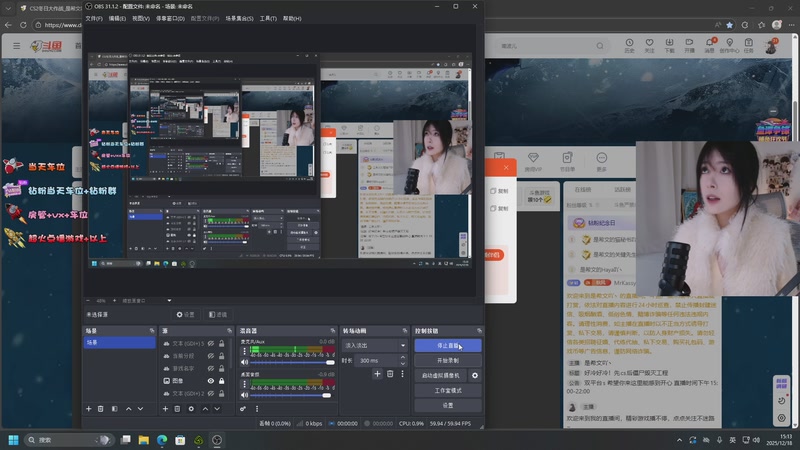This screenshot has width=800, height=450.
Task: Move the scene down with the arrow
Action: click(140, 409)
